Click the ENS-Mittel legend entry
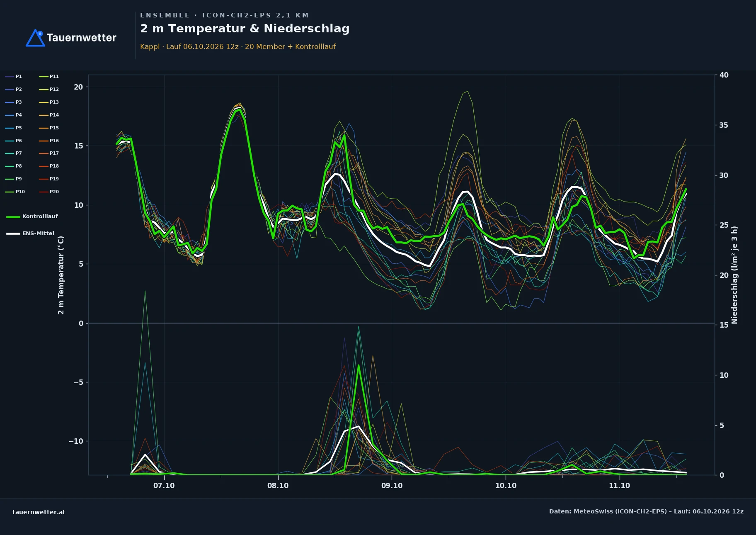The height and width of the screenshot is (535, 756). pyautogui.click(x=30, y=233)
